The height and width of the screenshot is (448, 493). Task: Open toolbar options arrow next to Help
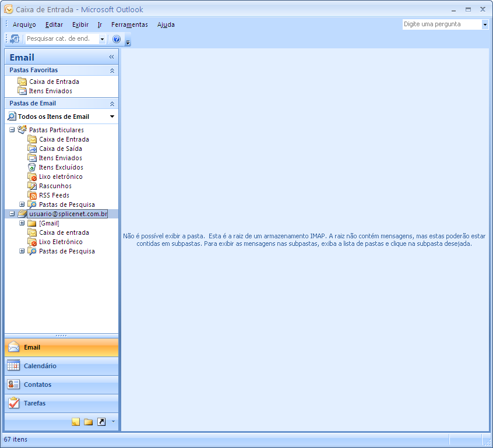tap(128, 40)
